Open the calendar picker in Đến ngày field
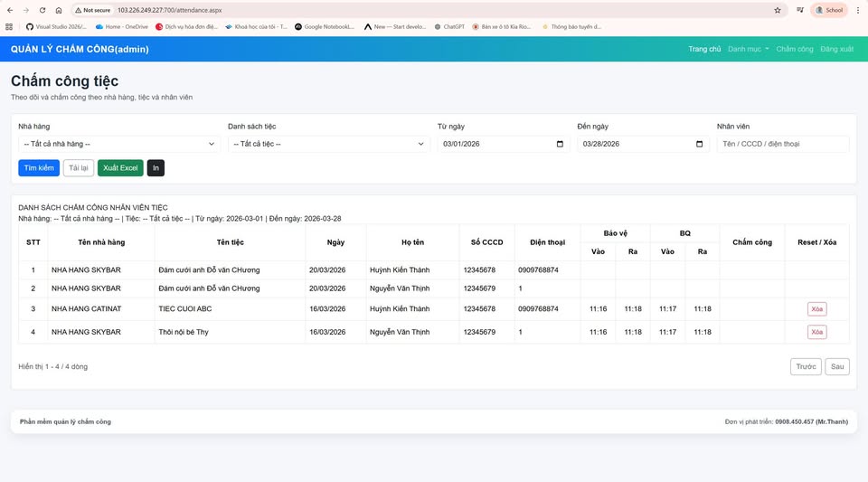Viewport: 868px width, 482px height. [699, 144]
